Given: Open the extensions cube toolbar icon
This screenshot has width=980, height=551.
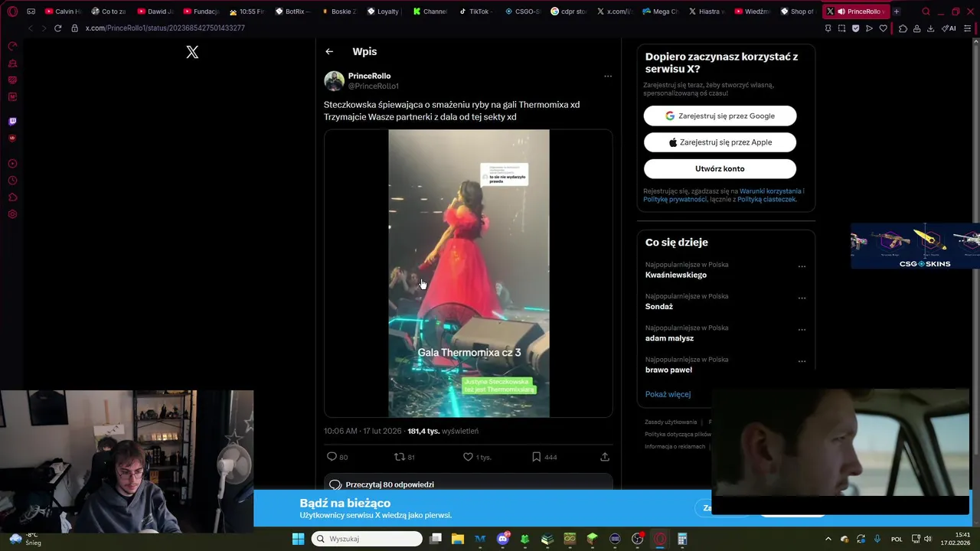Looking at the screenshot, I should point(903,28).
